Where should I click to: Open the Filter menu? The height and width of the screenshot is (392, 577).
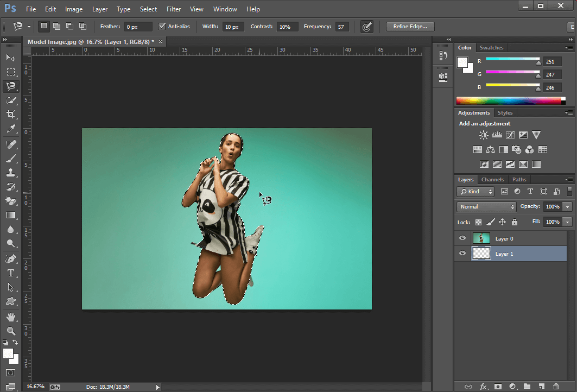(174, 9)
